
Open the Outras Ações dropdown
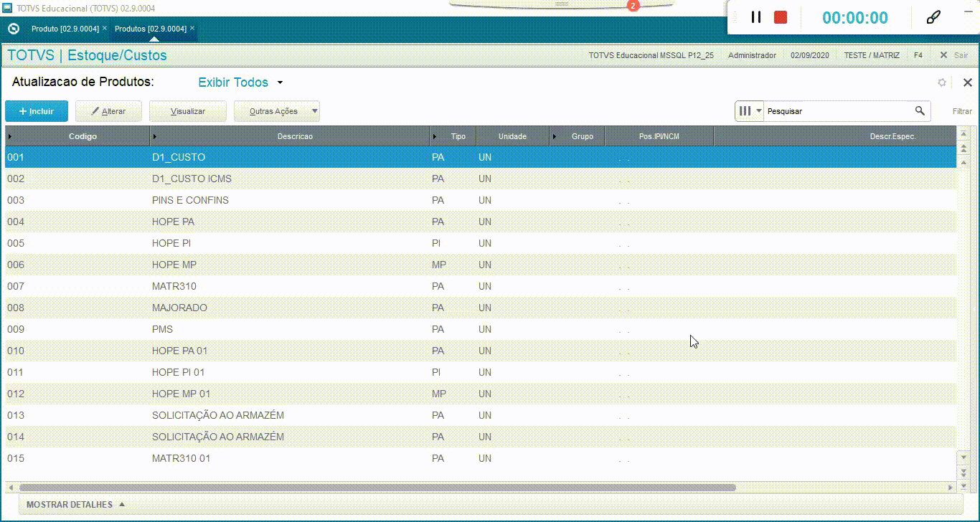coord(277,111)
